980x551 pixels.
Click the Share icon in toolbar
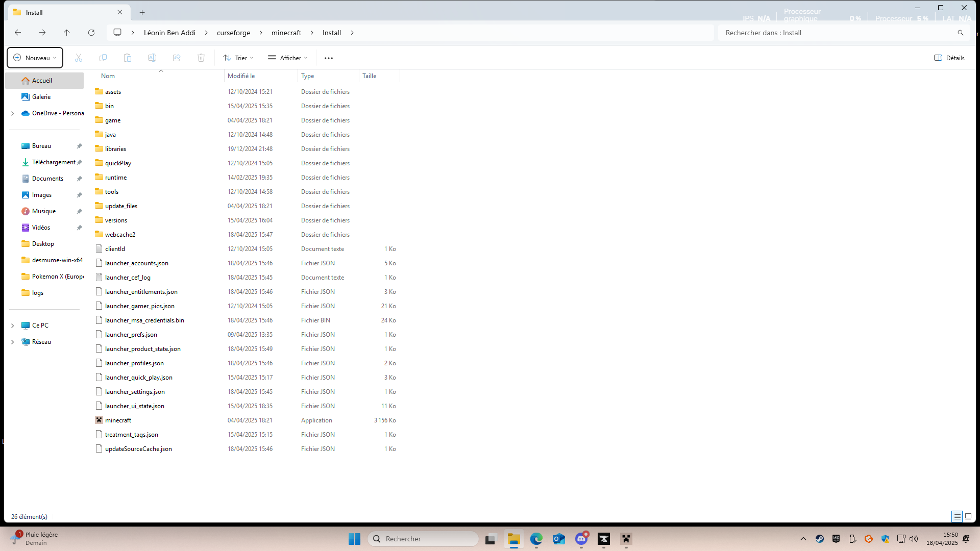177,58
